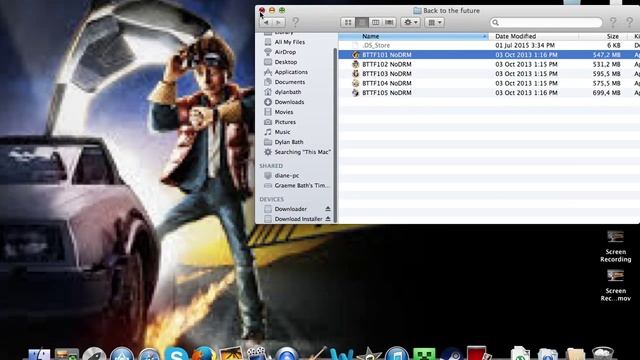Launch Skype from the Dock
The image size is (640, 360).
pyautogui.click(x=176, y=353)
